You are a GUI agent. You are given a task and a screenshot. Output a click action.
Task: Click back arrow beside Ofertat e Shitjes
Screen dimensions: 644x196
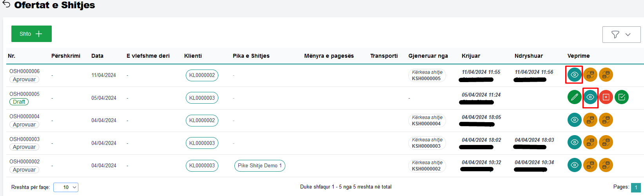pos(6,4)
